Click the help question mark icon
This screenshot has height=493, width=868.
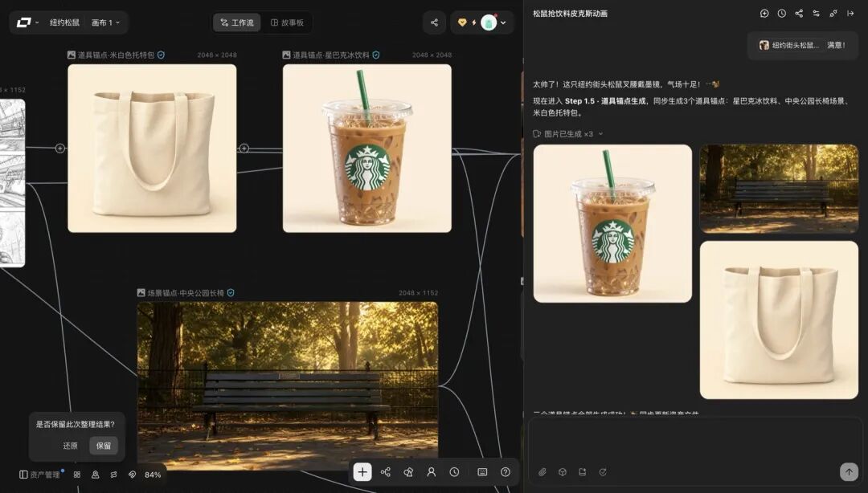[x=506, y=472]
